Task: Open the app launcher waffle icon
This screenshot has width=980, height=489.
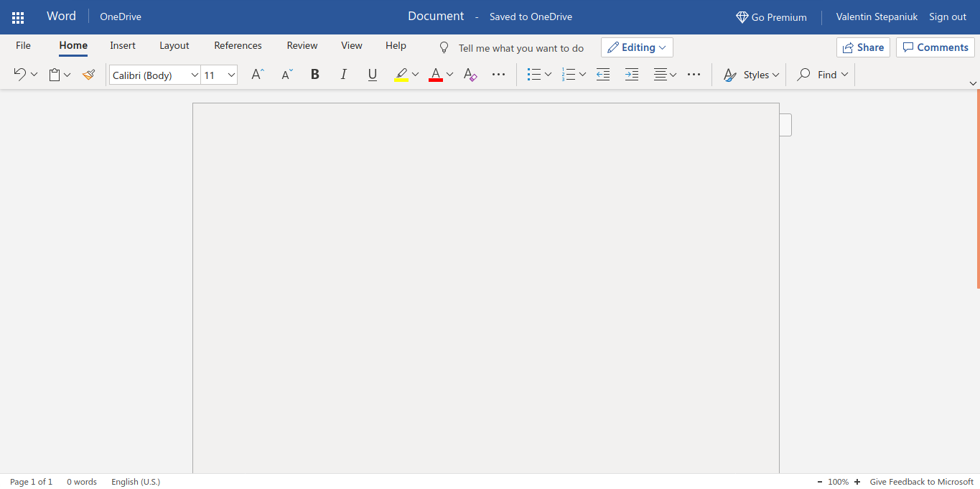Action: coord(18,17)
